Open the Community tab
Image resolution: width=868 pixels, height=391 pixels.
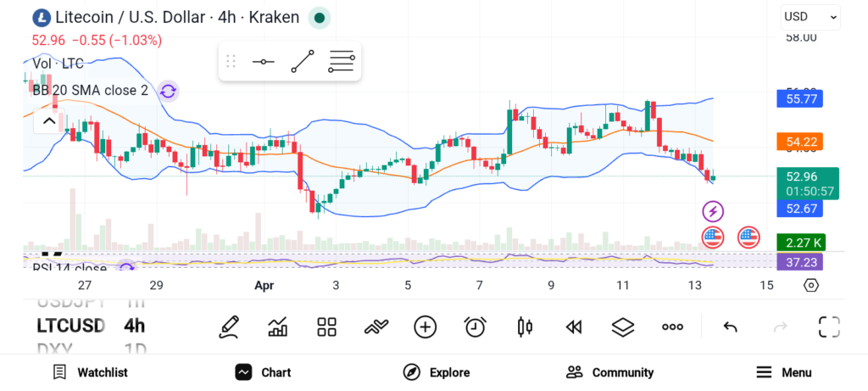(x=609, y=372)
